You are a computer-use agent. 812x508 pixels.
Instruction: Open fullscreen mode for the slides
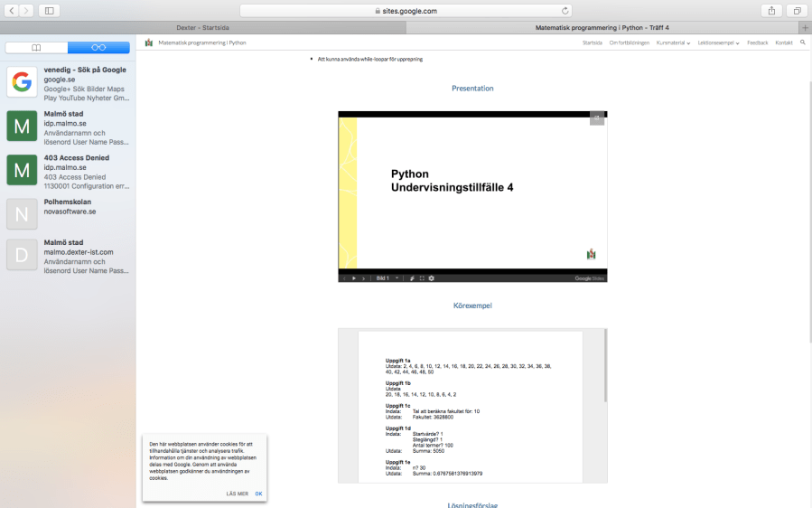422,278
